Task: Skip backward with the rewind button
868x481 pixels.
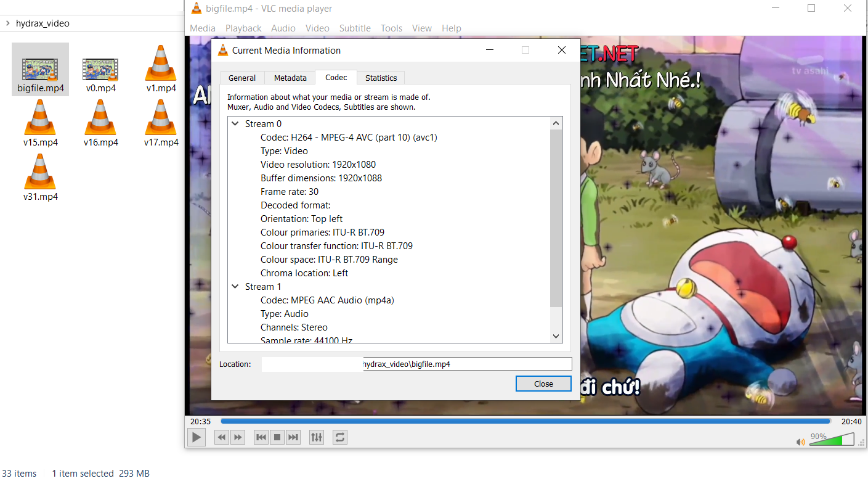Action: click(x=222, y=437)
